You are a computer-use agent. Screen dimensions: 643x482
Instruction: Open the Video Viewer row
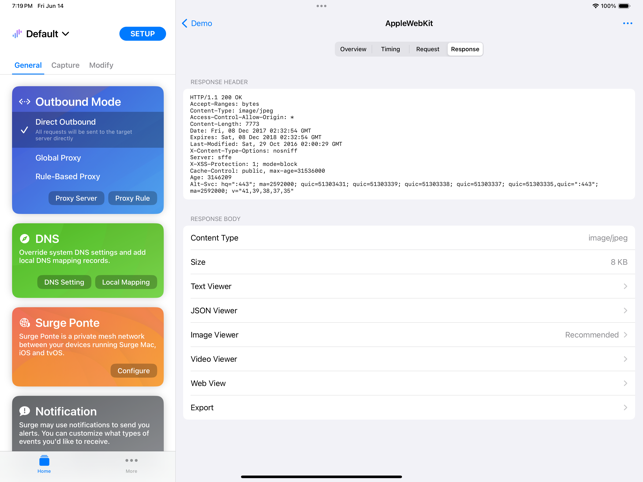coord(409,359)
